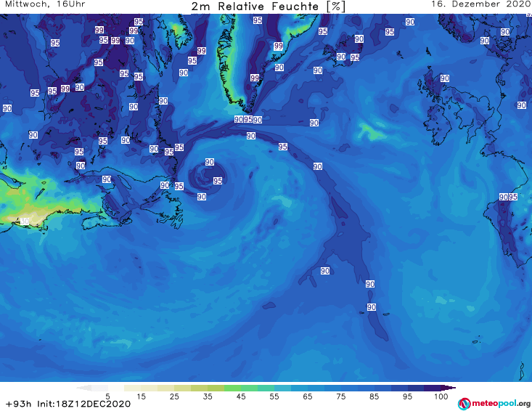
Task: Click legend value '45' on color bar
Action: click(x=241, y=396)
